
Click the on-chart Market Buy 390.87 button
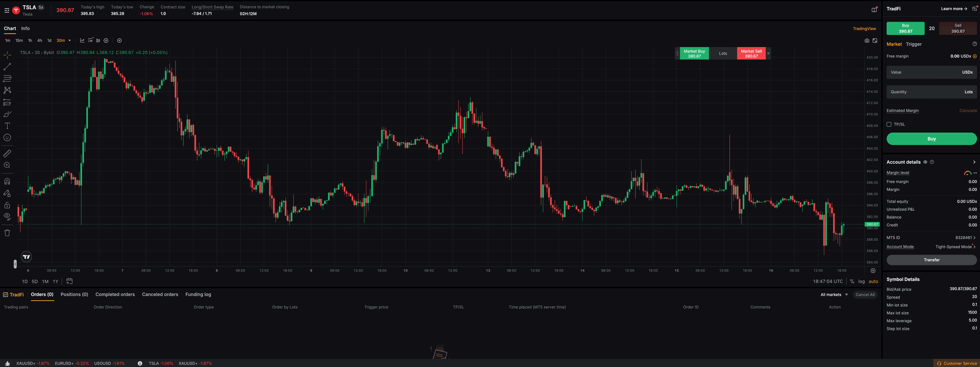pos(694,54)
